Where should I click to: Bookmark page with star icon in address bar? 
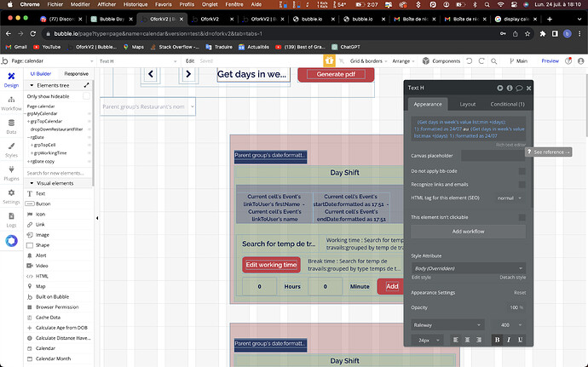point(527,34)
